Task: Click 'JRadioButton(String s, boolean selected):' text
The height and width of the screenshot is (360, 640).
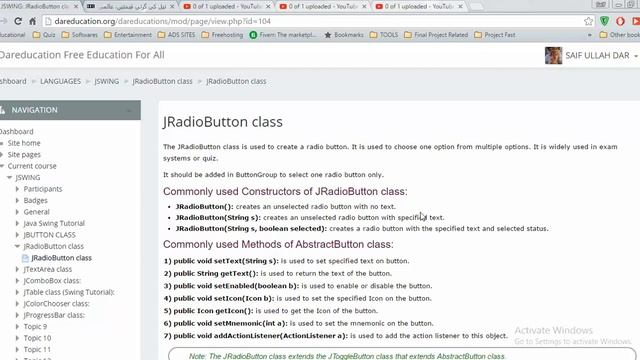Action: point(251,229)
